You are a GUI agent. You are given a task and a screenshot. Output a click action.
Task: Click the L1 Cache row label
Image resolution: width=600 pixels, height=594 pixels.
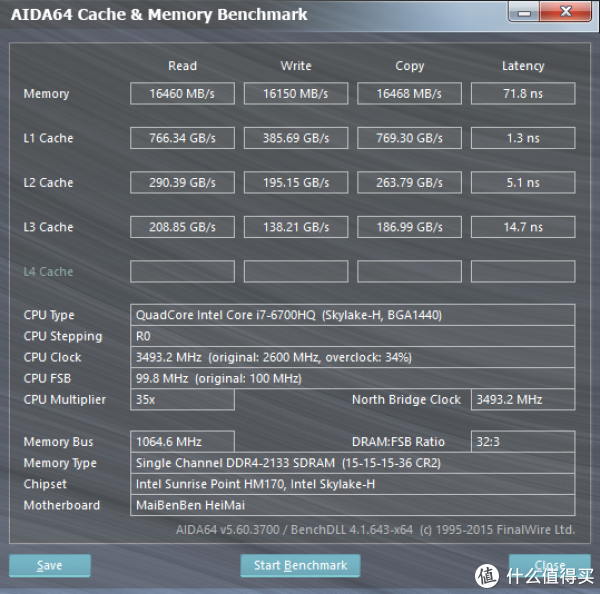pyautogui.click(x=48, y=138)
